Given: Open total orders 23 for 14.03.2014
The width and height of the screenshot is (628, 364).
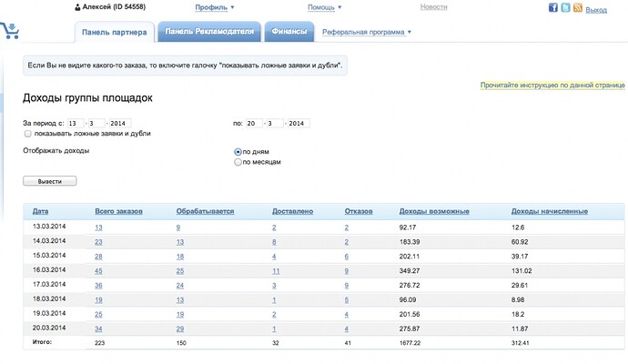Looking at the screenshot, I should click(x=98, y=242).
